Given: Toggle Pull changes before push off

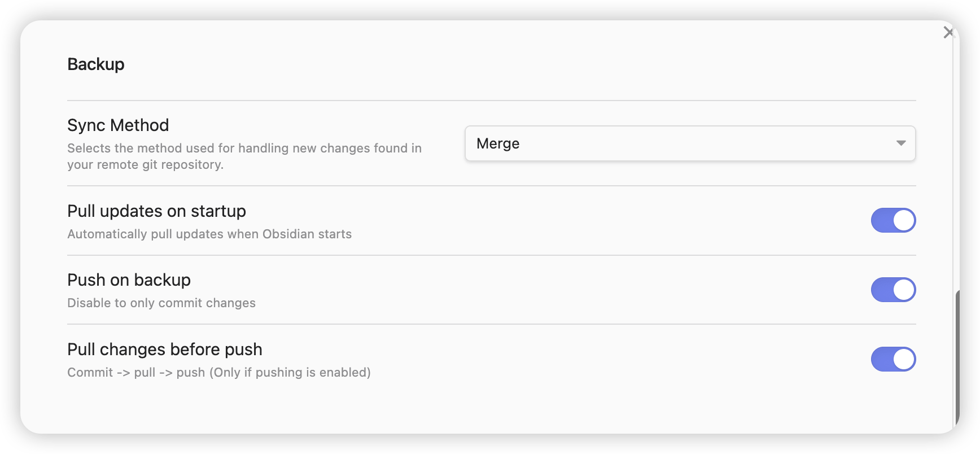Looking at the screenshot, I should [893, 359].
